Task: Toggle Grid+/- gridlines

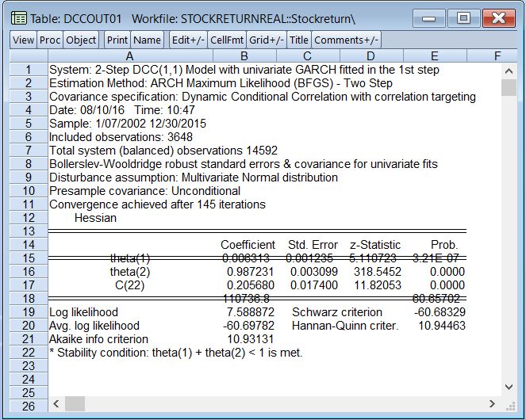Action: point(266,40)
